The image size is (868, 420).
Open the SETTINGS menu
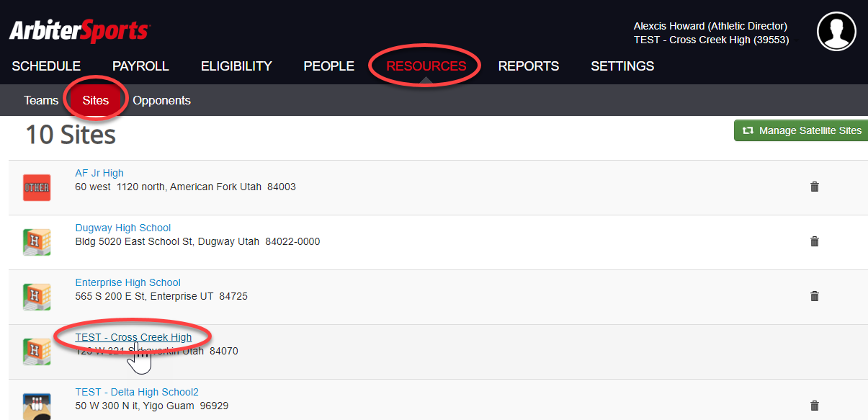[622, 66]
